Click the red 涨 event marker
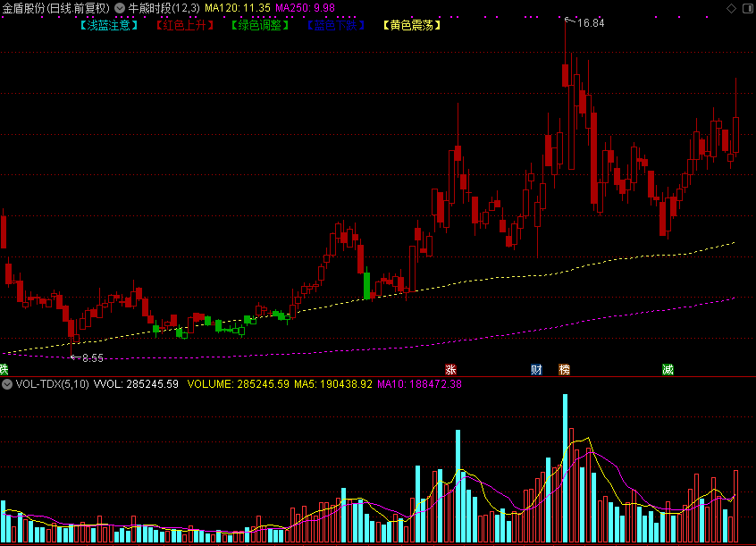Screen dimensions: 756x546 click(450, 369)
